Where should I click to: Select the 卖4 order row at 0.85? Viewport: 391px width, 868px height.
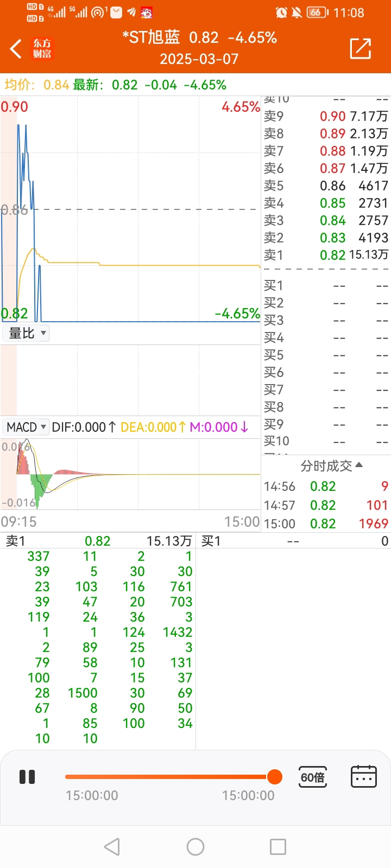click(326, 203)
